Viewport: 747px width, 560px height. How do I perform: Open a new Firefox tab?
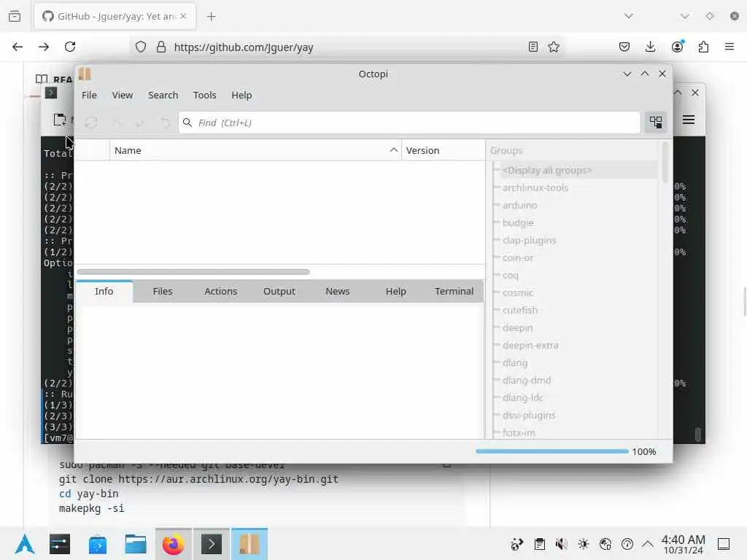[x=211, y=17]
